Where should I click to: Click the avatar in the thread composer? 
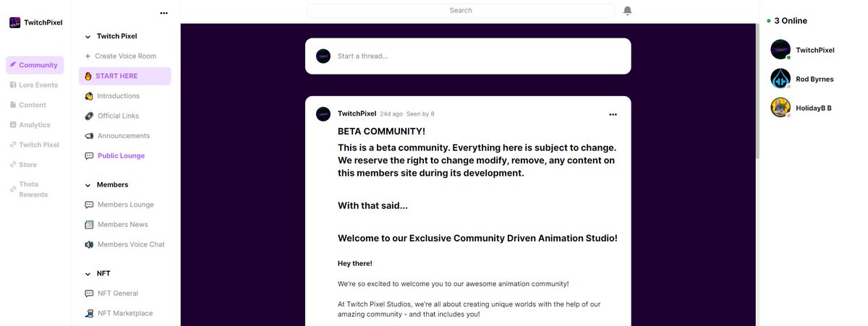pos(323,56)
